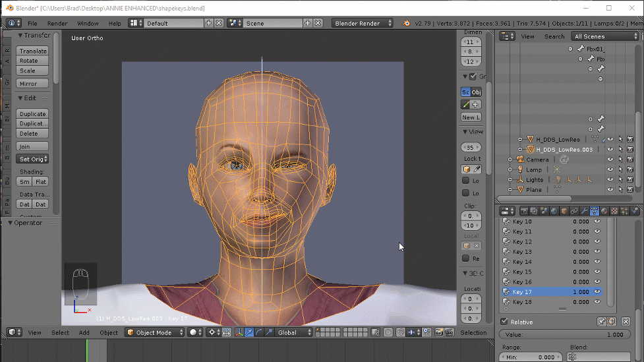Mute the Key 12 shape key

597,242
